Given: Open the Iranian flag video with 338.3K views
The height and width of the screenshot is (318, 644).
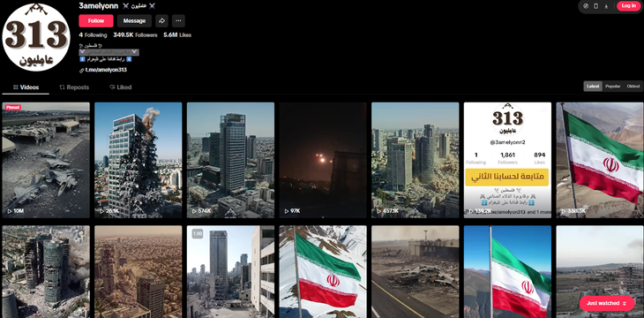Looking at the screenshot, I should [600, 160].
